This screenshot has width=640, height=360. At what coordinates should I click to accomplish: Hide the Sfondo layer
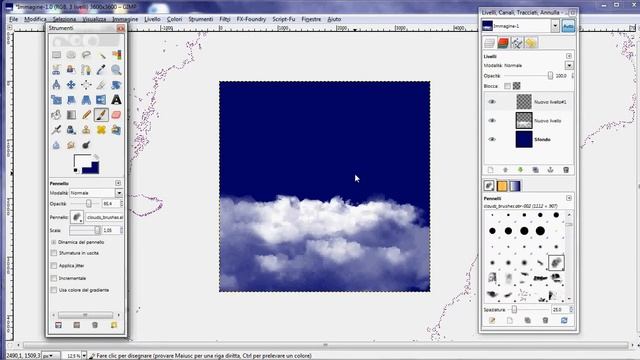492,139
